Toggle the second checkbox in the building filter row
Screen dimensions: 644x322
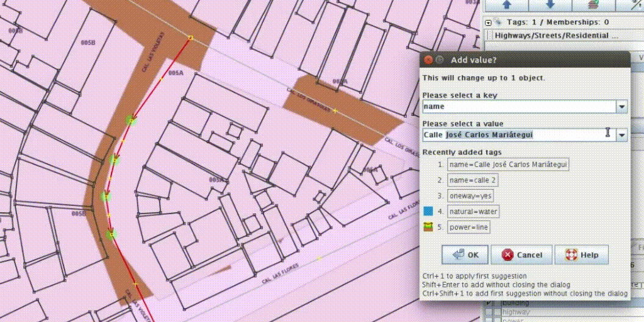coord(496,303)
